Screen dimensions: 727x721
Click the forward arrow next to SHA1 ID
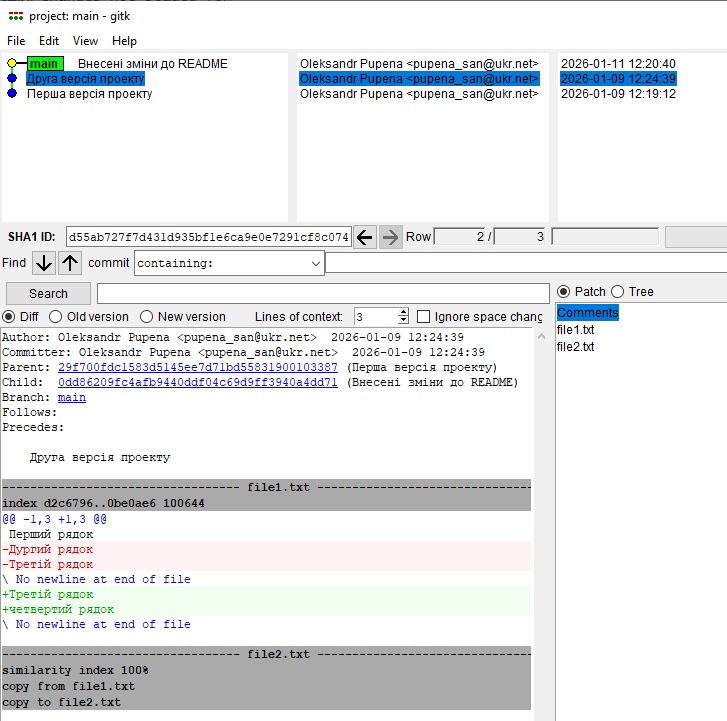coord(391,237)
